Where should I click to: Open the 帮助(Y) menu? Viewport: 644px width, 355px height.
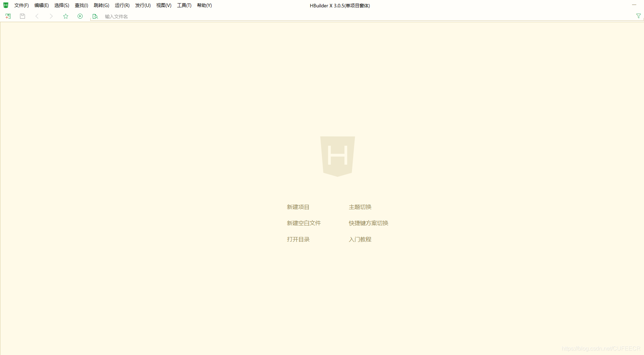pos(204,5)
